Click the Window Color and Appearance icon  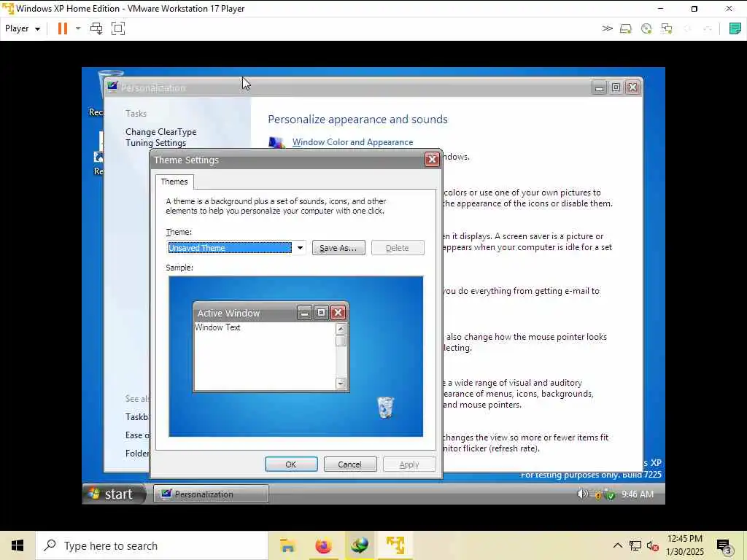[276, 142]
